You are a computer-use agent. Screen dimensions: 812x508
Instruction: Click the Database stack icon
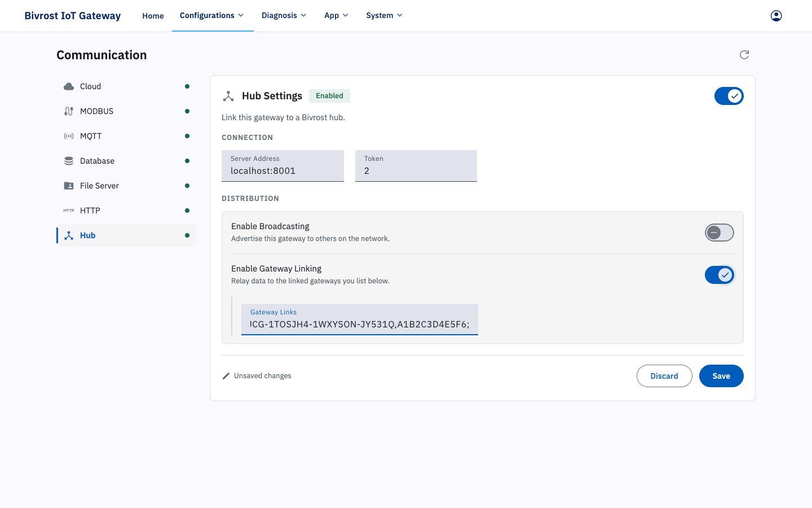pyautogui.click(x=69, y=161)
